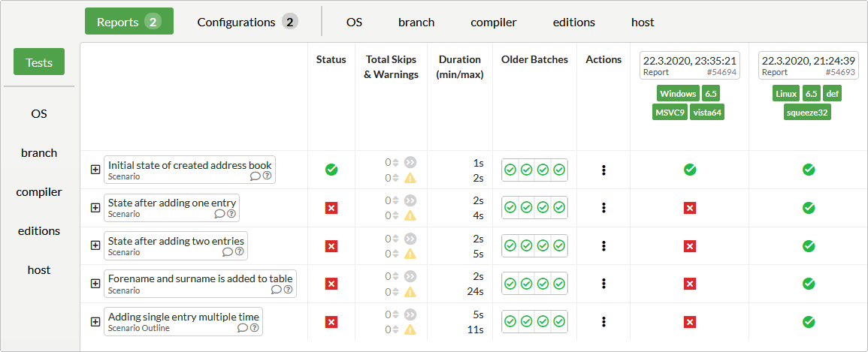Click failed Windows result for Adding single entry row
Screen dimensions: 868x352
coord(689,322)
